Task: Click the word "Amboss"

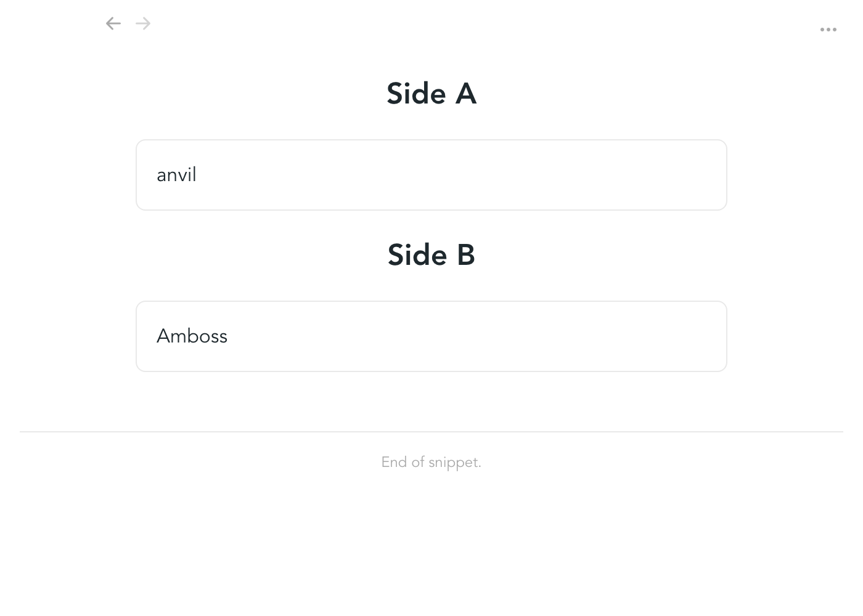Action: 192,336
